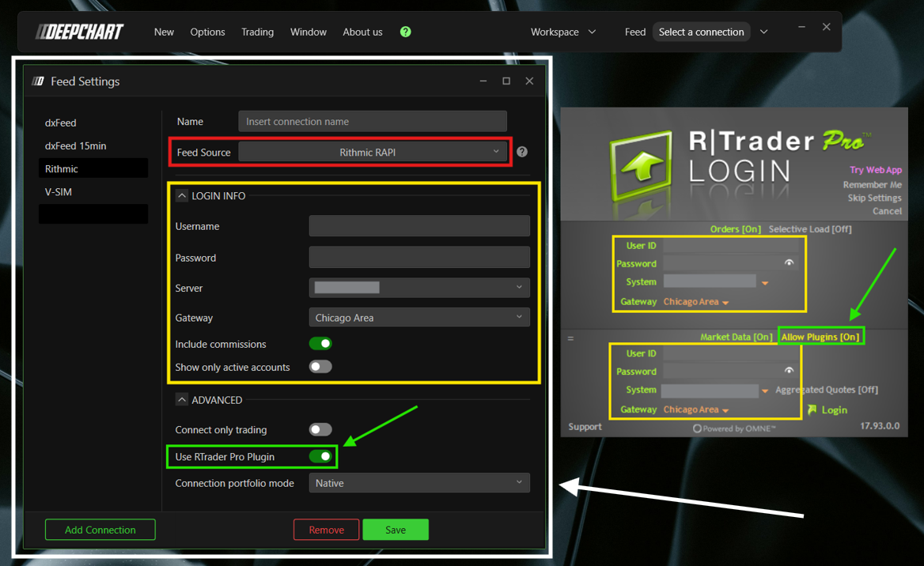The height and width of the screenshot is (566, 924).
Task: Click the Username input field
Action: [419, 225]
